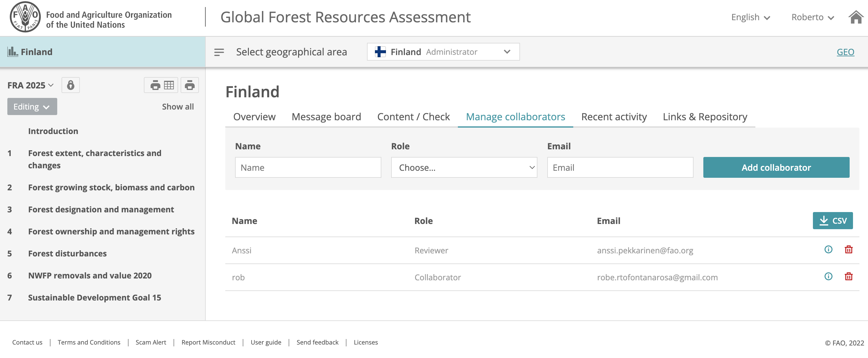Click Show all in the sidebar
The image size is (868, 358).
pos(178,106)
